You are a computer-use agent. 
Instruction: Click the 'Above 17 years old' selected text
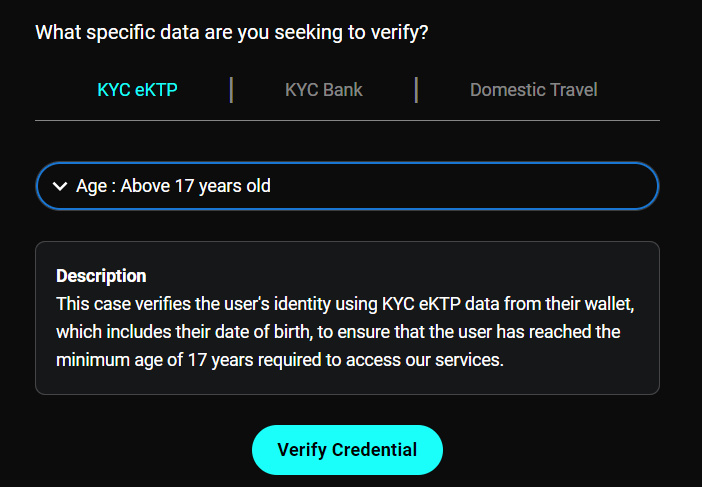point(196,186)
